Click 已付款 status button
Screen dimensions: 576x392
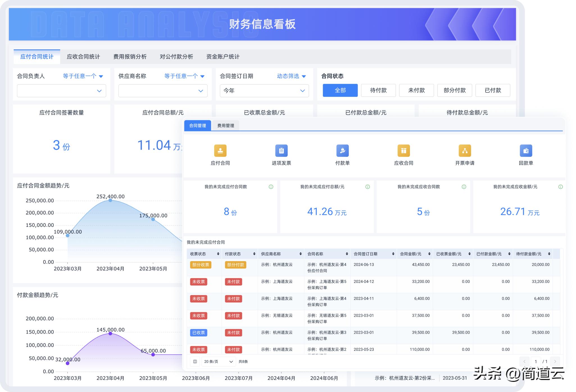tap(493, 90)
